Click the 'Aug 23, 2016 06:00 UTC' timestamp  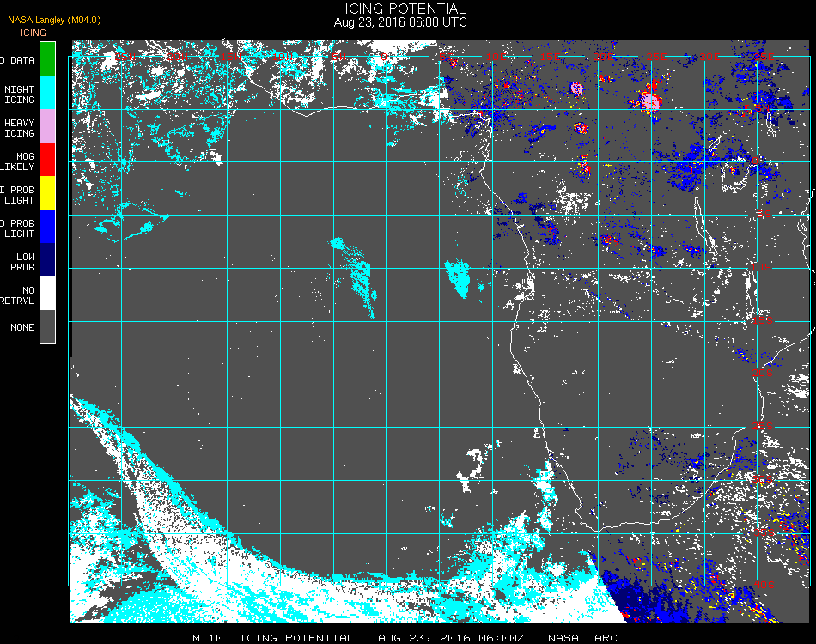click(400, 22)
